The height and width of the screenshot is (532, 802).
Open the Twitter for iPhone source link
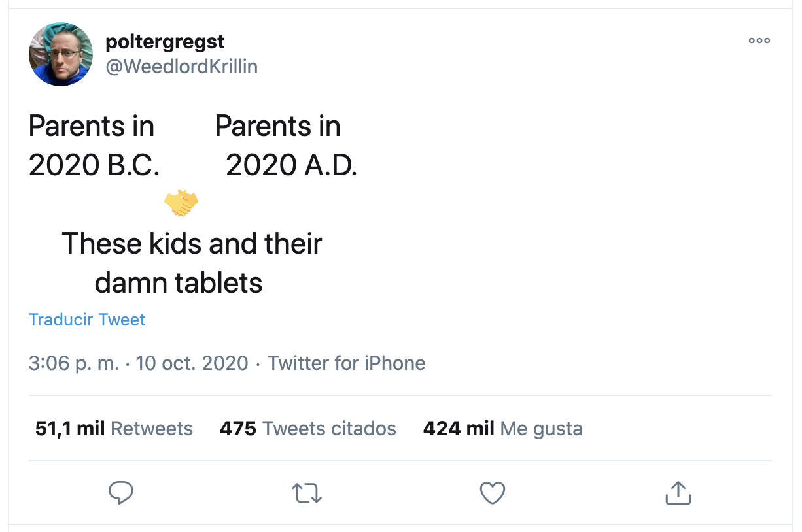(347, 363)
